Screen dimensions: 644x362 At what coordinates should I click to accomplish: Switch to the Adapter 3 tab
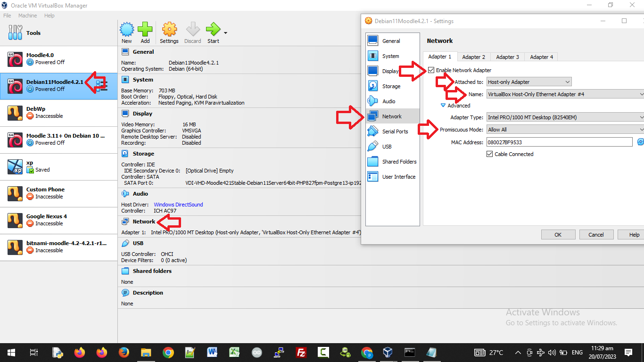(507, 57)
